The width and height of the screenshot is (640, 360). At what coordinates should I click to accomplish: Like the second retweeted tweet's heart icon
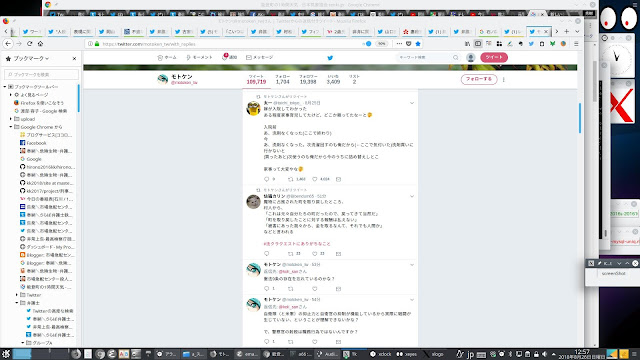[315, 253]
